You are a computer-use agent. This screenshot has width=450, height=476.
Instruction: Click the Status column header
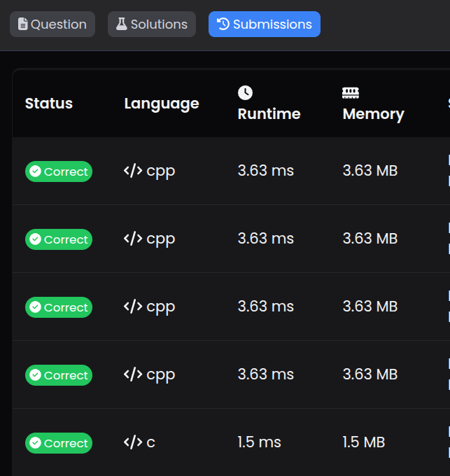click(x=49, y=104)
